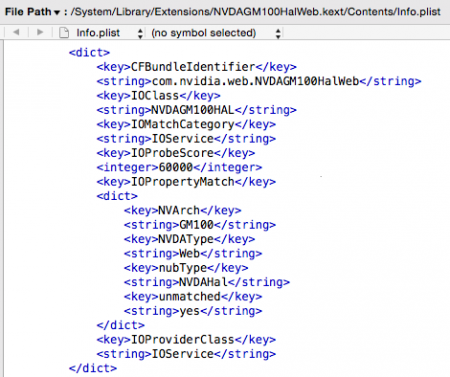Open the 'no symbol selected' symbol popup
The width and height of the screenshot is (450, 377).
[x=278, y=33]
